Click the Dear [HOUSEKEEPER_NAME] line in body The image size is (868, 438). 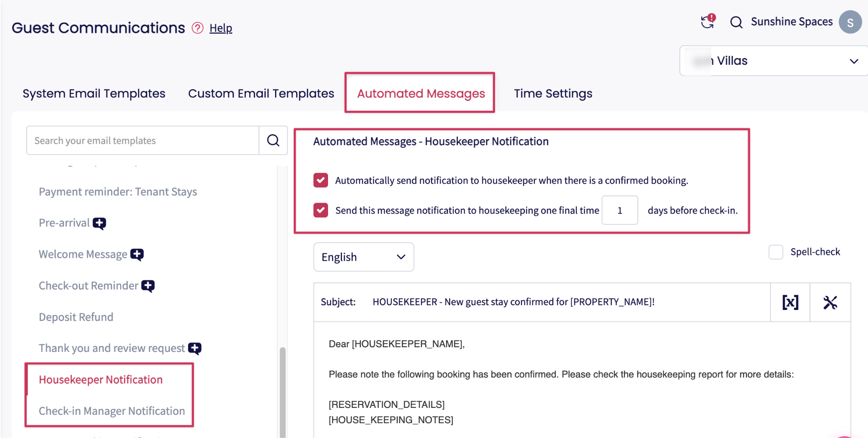coord(397,344)
